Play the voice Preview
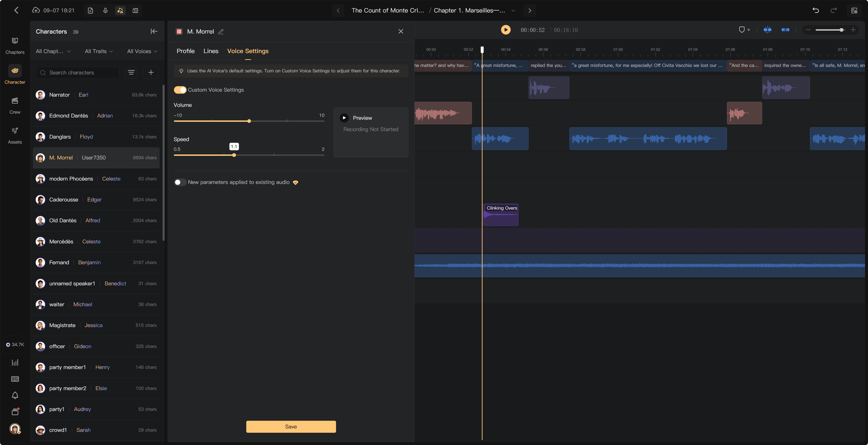The width and height of the screenshot is (868, 445). point(344,118)
